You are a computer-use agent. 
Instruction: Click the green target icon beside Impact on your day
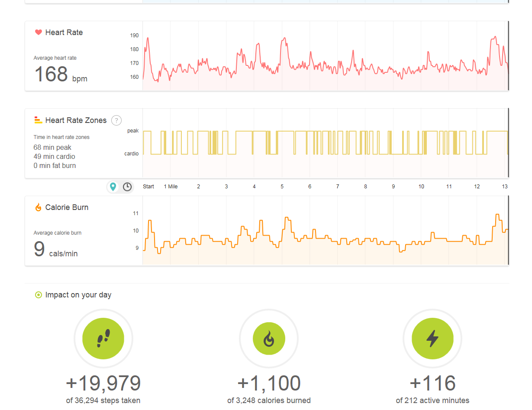pos(38,295)
